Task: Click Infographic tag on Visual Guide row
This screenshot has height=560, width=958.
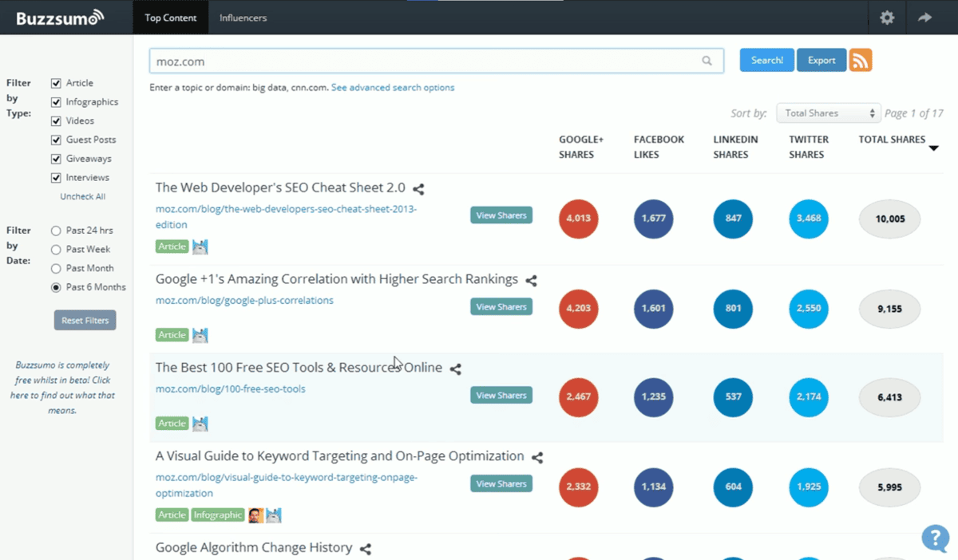Action: pyautogui.click(x=218, y=515)
